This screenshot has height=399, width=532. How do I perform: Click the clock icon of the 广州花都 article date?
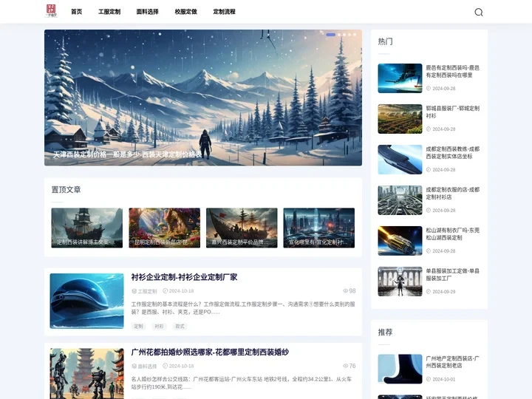click(166, 366)
